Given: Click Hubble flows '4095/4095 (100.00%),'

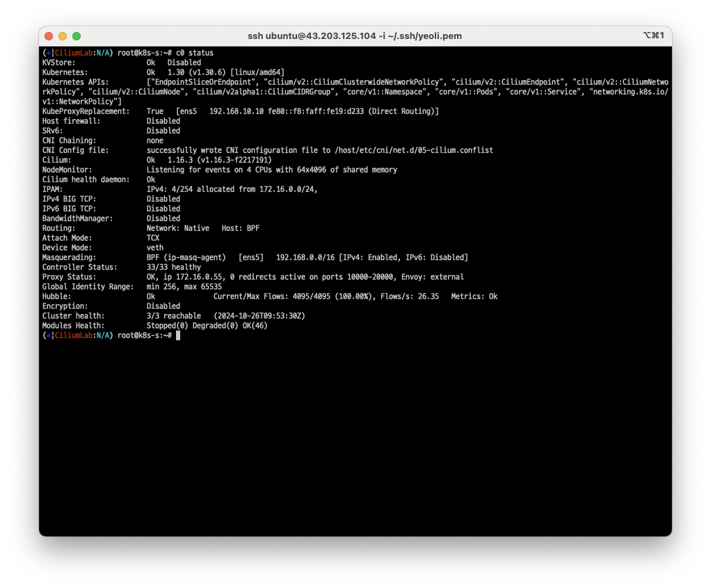Looking at the screenshot, I should point(335,296).
